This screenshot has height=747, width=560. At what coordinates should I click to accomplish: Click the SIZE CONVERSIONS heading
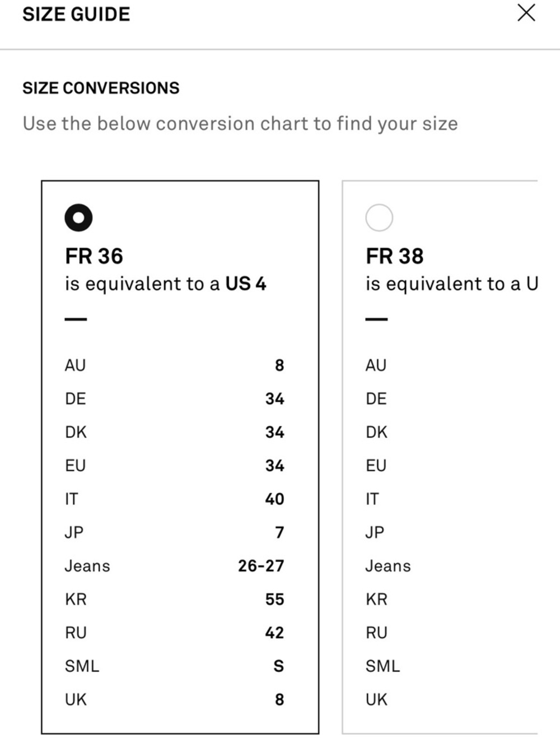[101, 88]
